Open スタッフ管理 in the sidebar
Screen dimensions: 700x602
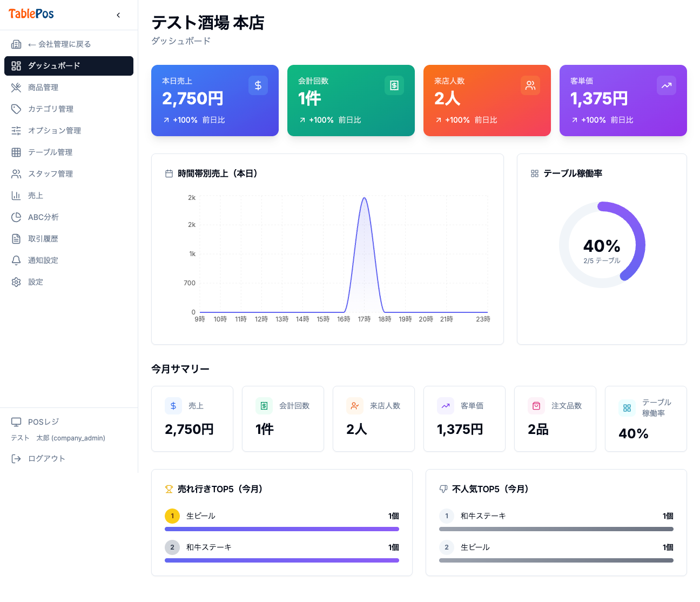[69, 174]
